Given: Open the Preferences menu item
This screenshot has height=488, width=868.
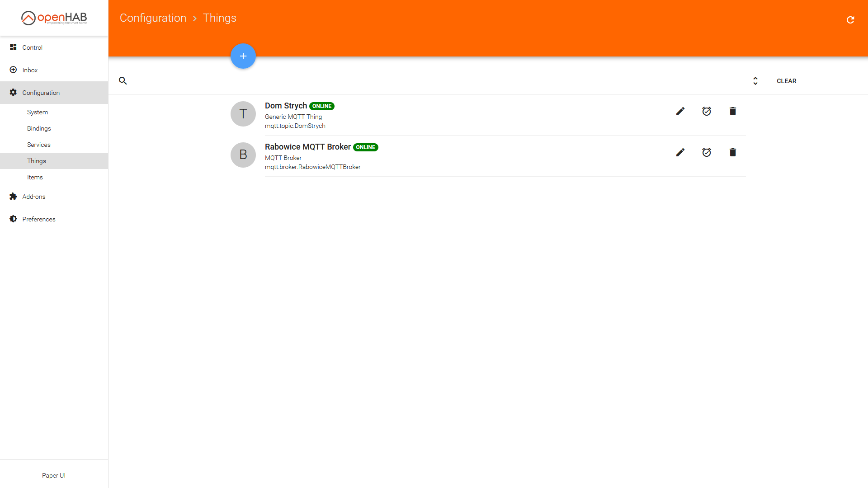Looking at the screenshot, I should point(54,219).
